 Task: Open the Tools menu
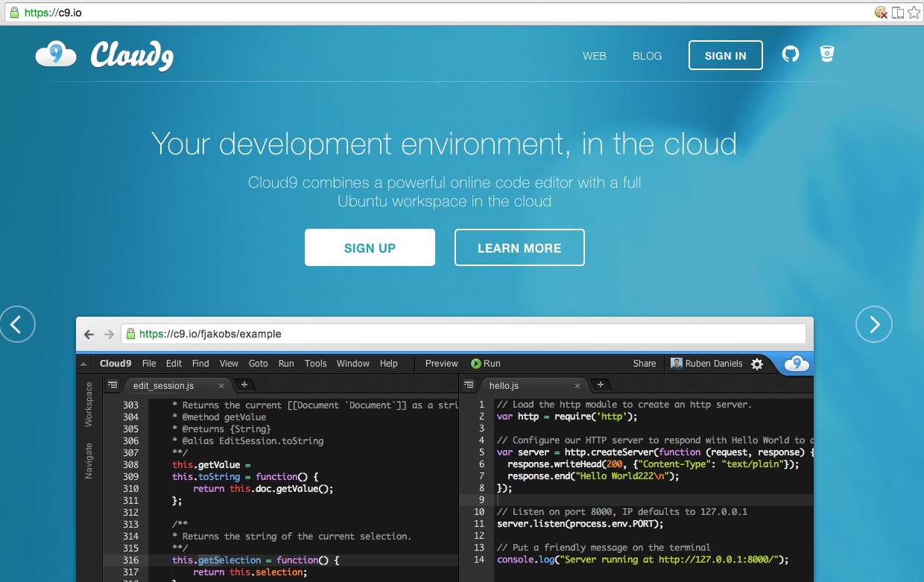(315, 364)
